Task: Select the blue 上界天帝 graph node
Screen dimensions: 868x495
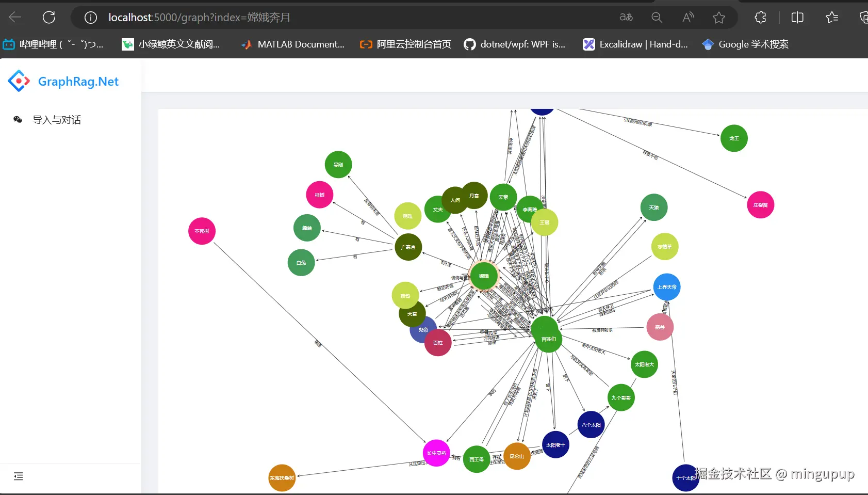Action: click(667, 287)
